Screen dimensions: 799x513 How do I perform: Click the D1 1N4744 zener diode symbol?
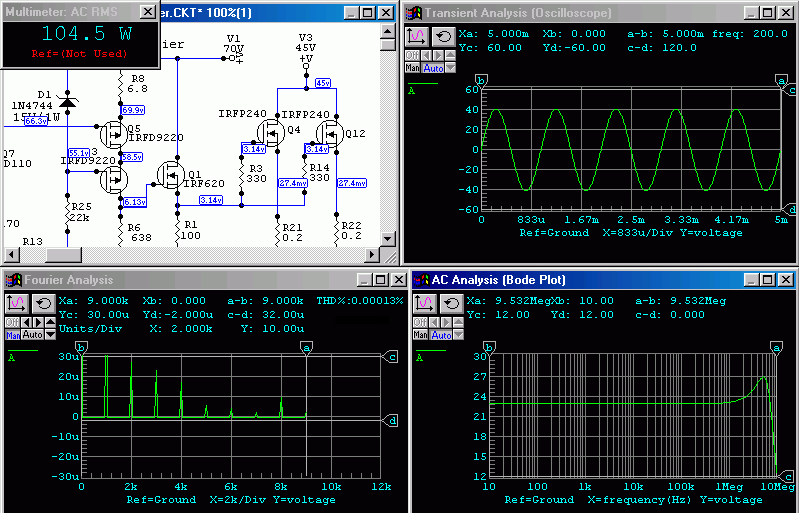67,101
